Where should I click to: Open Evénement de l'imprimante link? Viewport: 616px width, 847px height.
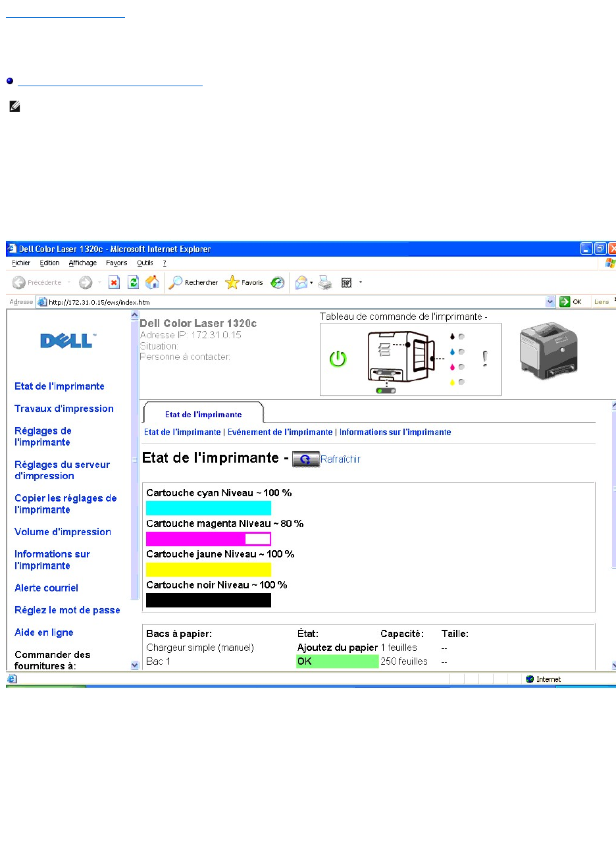click(x=280, y=432)
